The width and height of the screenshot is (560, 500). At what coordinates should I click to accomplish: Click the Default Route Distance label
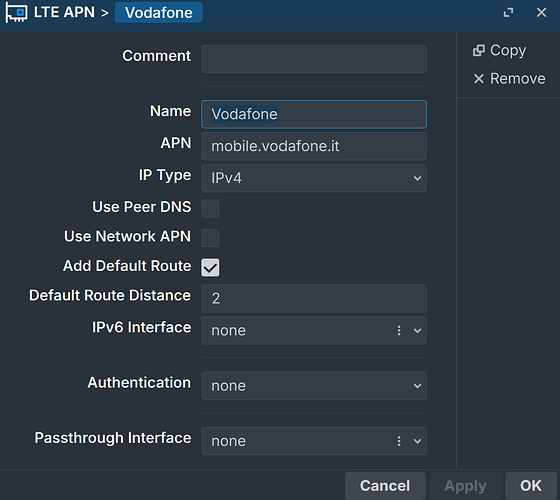tap(110, 296)
